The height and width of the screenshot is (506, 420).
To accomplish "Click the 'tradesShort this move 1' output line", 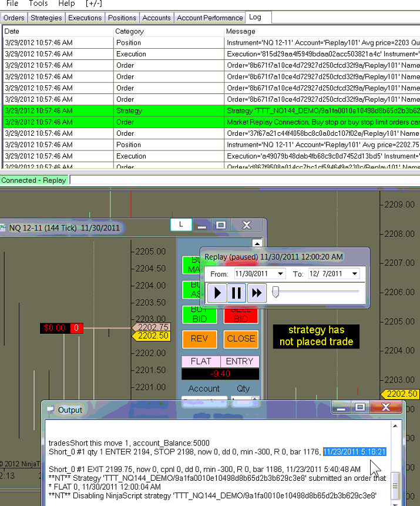I will click(x=129, y=443).
